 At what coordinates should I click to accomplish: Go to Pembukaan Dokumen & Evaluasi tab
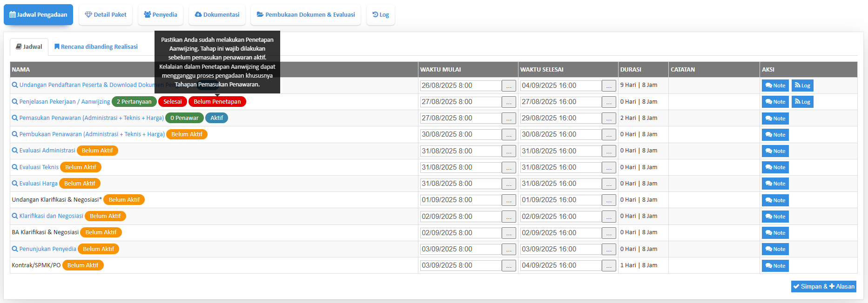click(x=306, y=15)
